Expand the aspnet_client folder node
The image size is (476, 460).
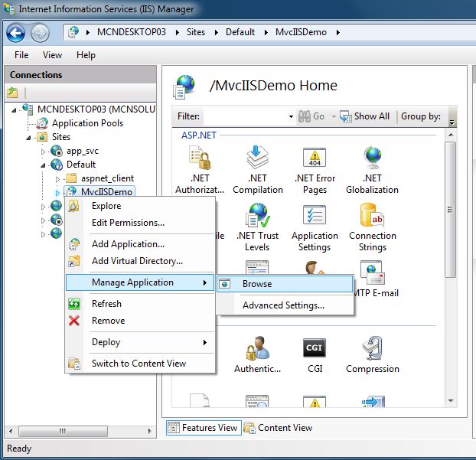click(x=57, y=179)
